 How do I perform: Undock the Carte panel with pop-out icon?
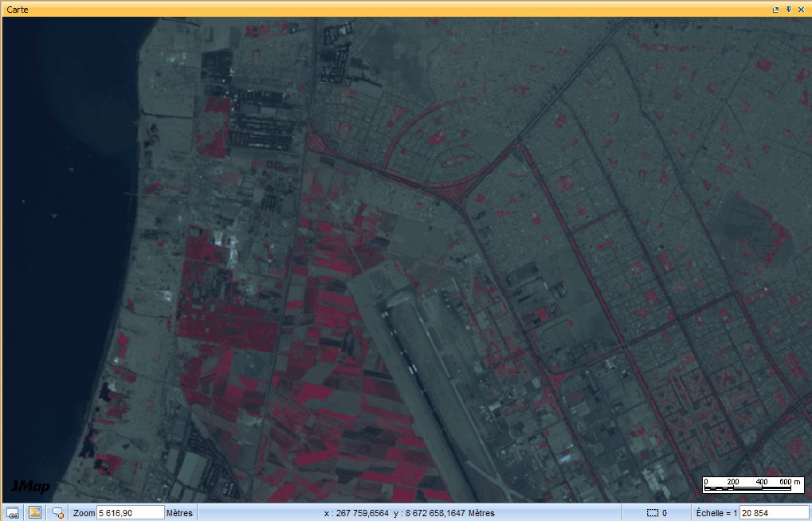(x=776, y=9)
